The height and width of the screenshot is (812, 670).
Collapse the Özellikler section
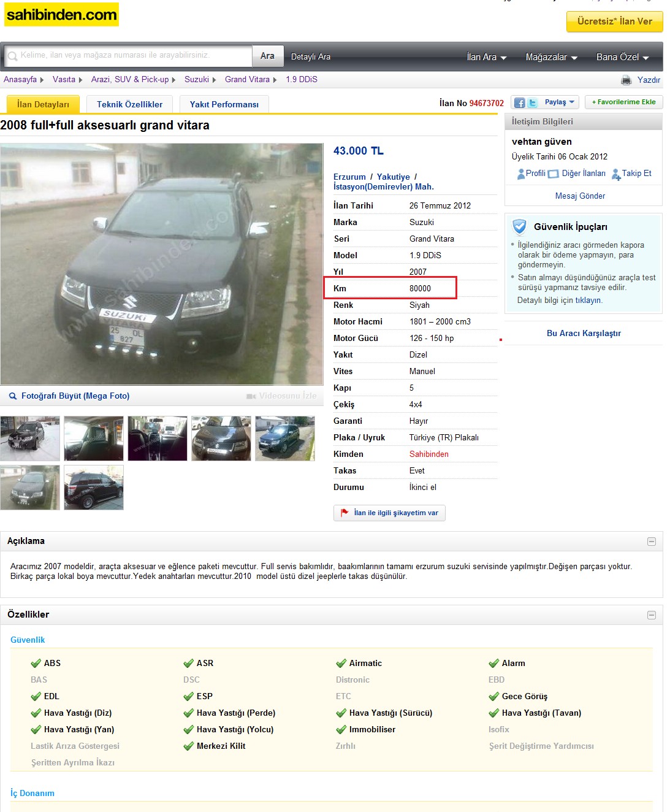point(652,615)
